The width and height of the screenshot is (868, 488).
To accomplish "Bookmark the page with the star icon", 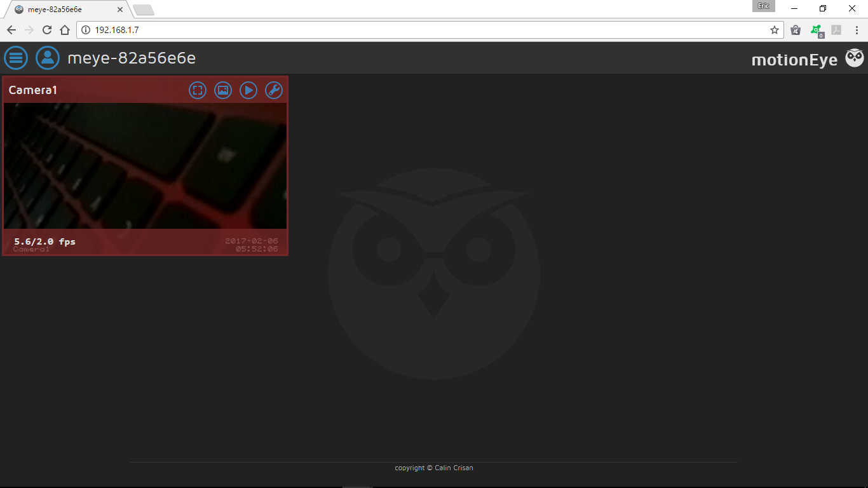I will point(773,29).
